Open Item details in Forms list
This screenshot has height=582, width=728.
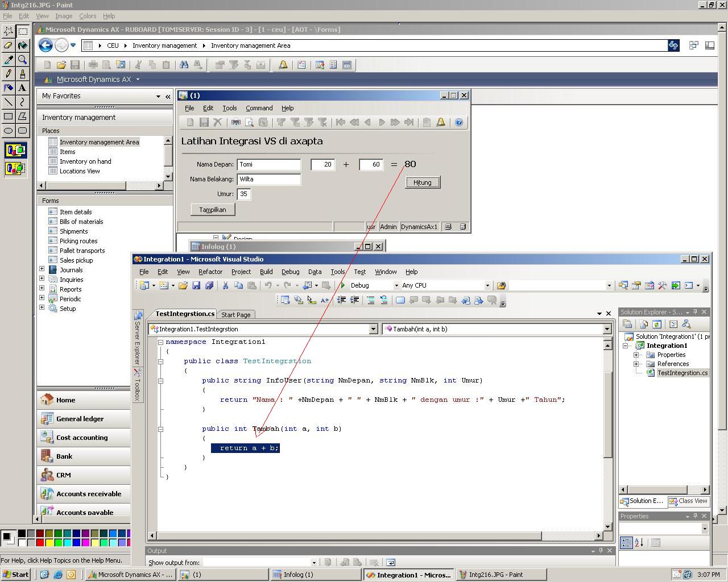[76, 212]
